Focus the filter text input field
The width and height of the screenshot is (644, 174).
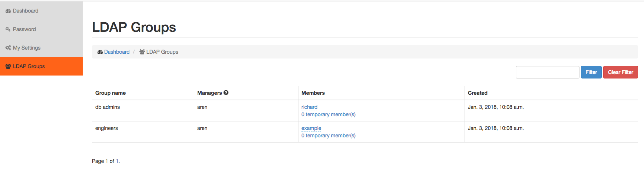coord(548,72)
